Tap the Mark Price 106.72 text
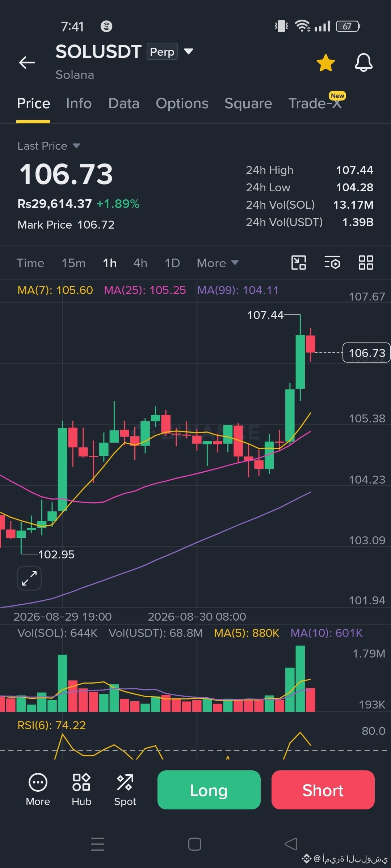 [x=66, y=225]
